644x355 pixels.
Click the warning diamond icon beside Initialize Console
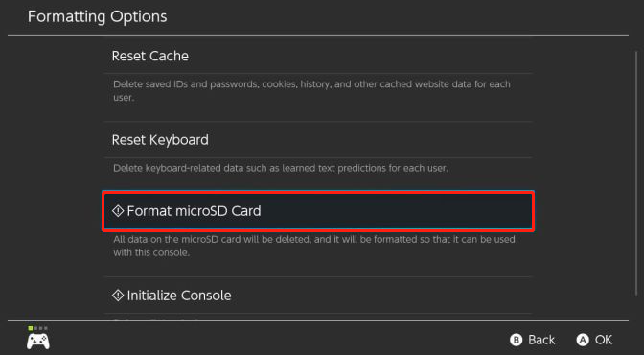coord(118,296)
